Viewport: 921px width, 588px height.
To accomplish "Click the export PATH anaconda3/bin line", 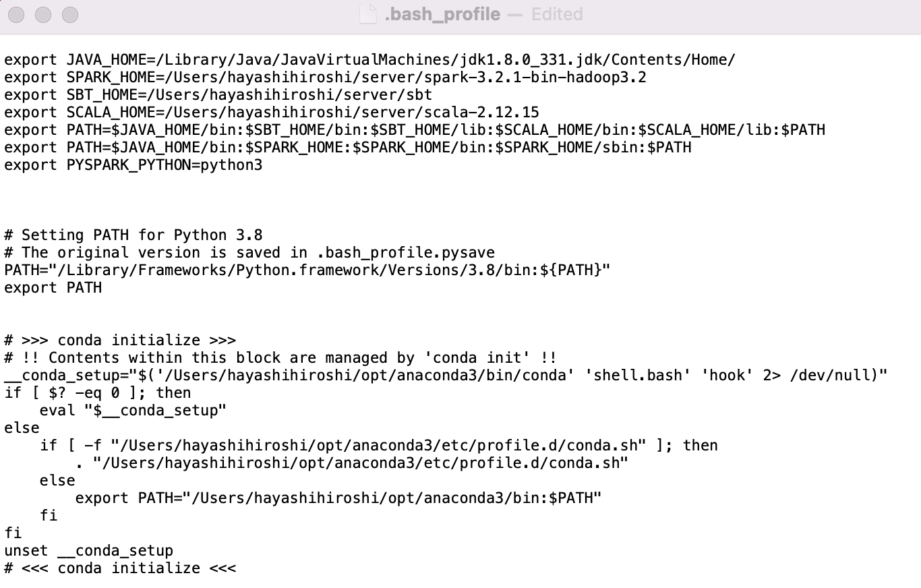I will 338,498.
